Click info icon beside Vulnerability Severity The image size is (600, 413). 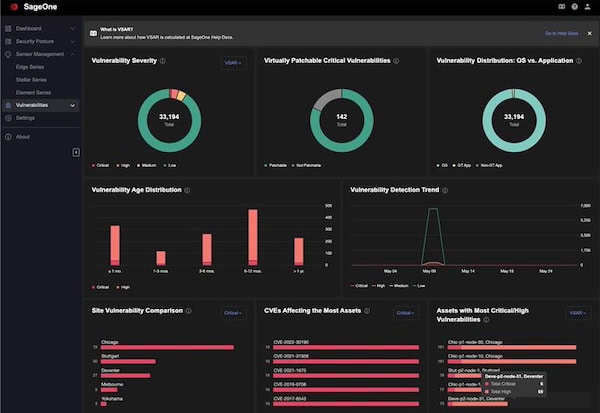[x=163, y=61]
